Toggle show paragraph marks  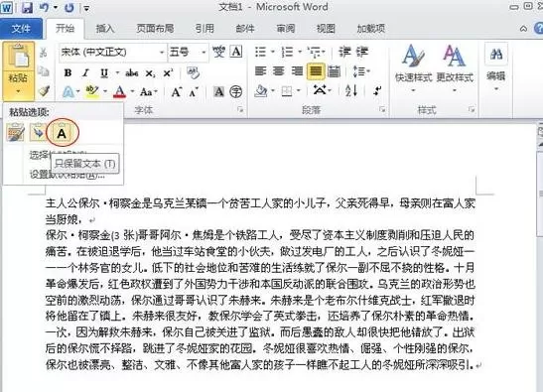click(x=377, y=91)
